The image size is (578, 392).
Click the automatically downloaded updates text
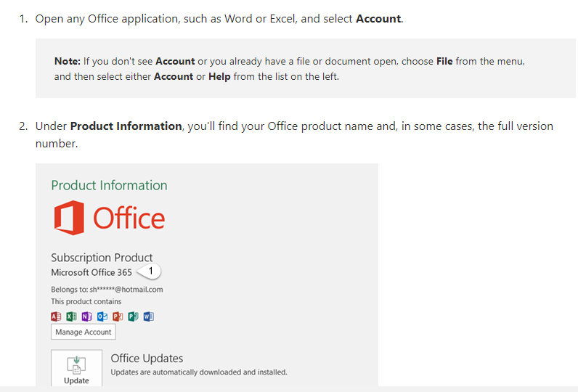coord(199,372)
